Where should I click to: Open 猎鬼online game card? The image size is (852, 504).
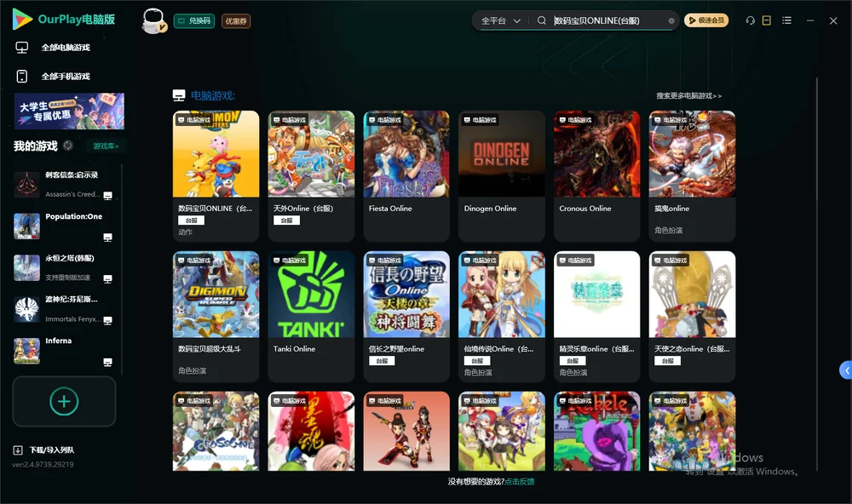coord(692,176)
